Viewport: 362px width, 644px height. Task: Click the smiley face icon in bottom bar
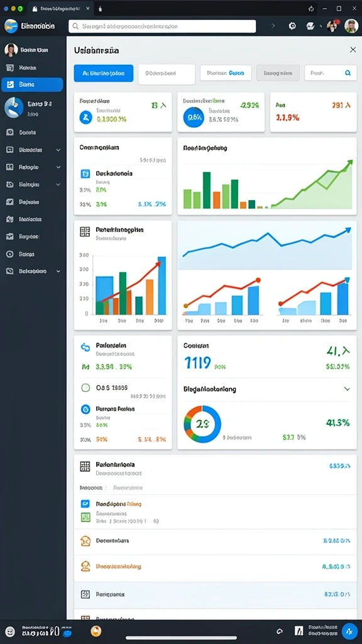[x=10, y=631]
